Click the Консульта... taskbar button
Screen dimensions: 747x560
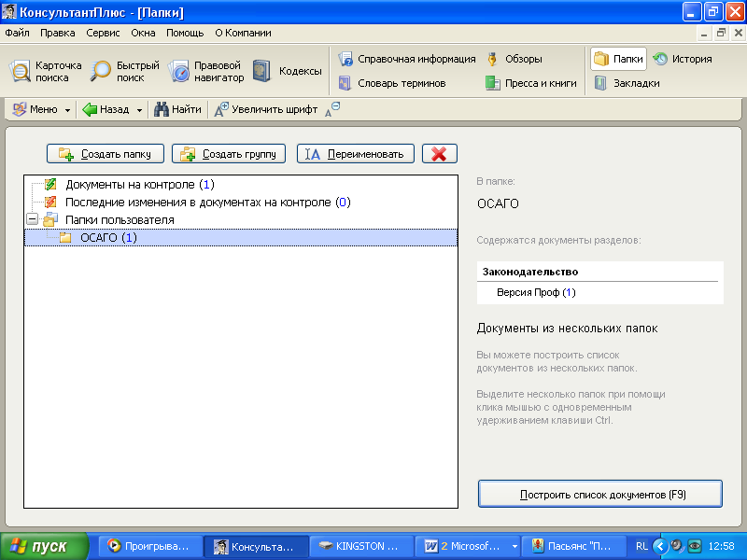click(256, 546)
